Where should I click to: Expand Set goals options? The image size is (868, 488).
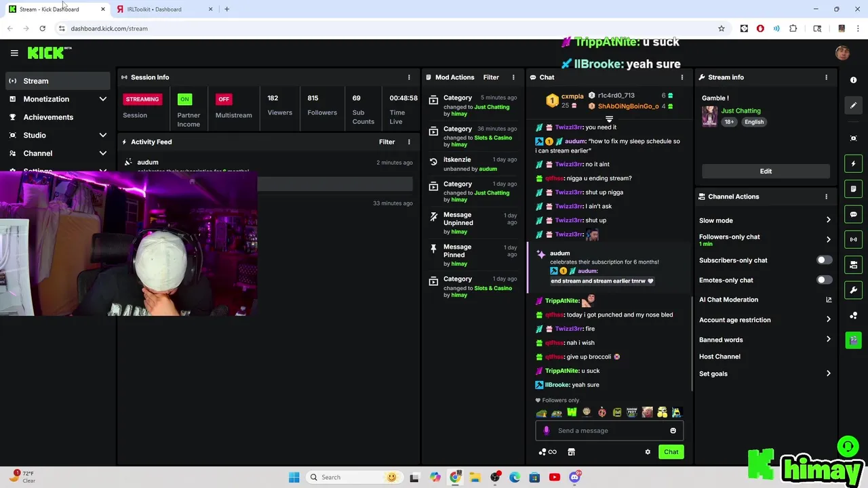click(x=828, y=373)
